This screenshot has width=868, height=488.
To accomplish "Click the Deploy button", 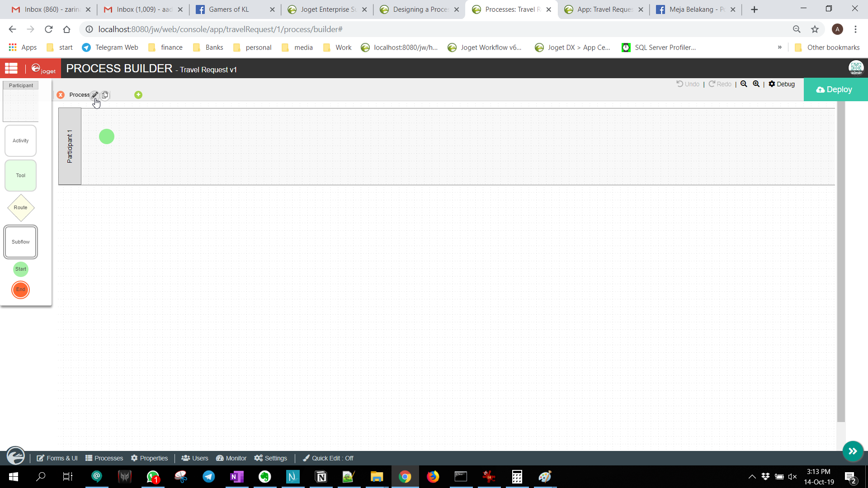I will (x=835, y=89).
